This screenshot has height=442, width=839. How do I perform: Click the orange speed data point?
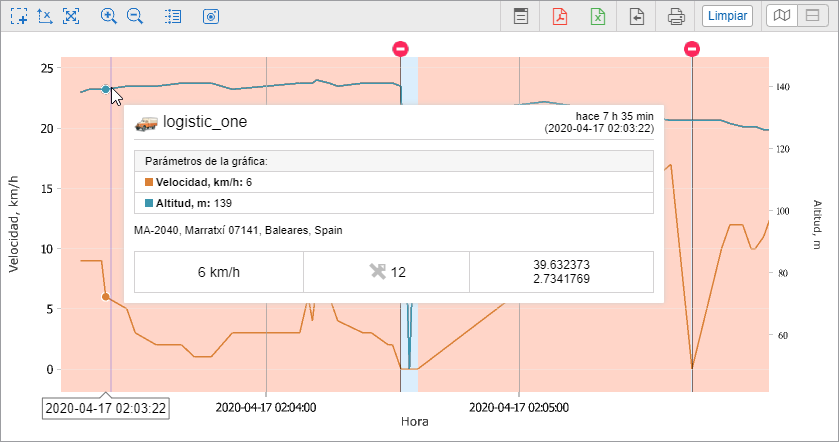point(105,297)
